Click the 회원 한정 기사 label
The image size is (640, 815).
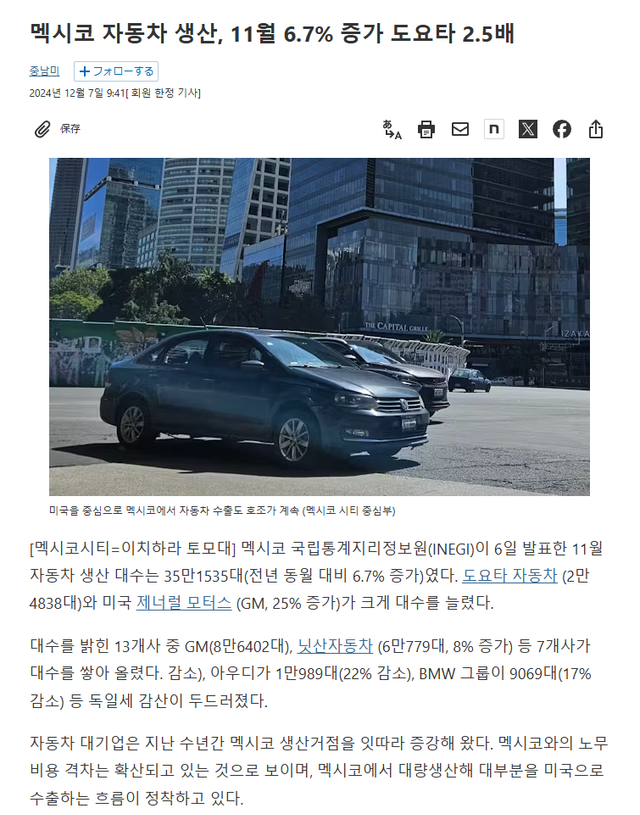click(163, 93)
